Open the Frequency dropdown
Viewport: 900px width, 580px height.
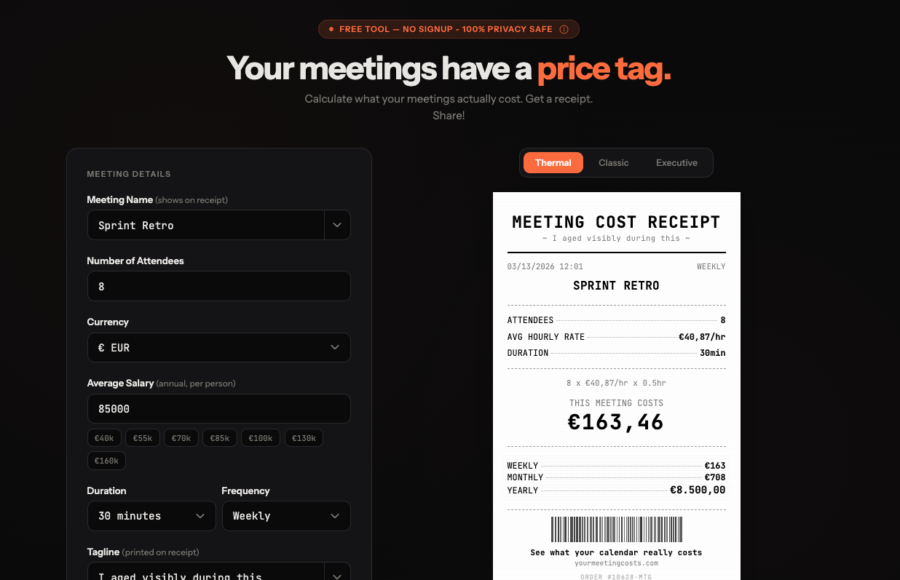click(x=285, y=516)
